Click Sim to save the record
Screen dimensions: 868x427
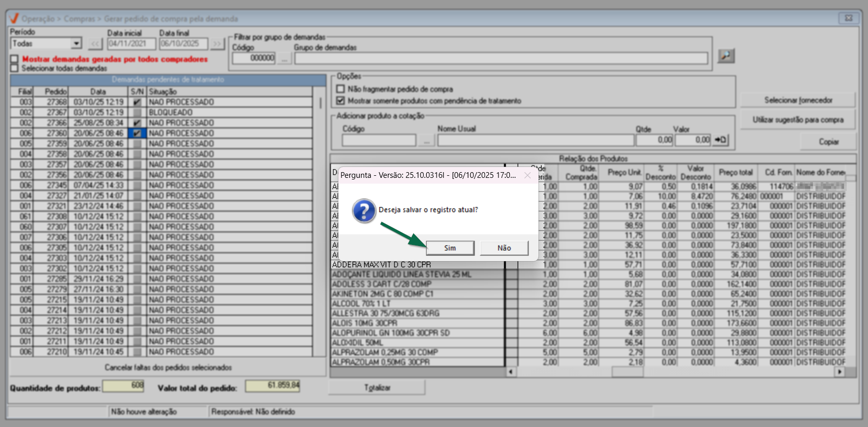pyautogui.click(x=450, y=248)
